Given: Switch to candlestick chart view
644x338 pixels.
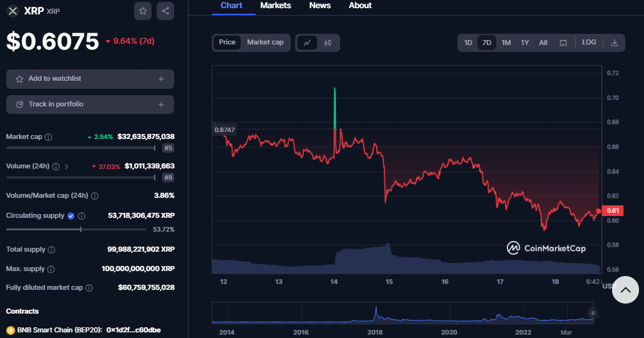Looking at the screenshot, I should pyautogui.click(x=328, y=43).
